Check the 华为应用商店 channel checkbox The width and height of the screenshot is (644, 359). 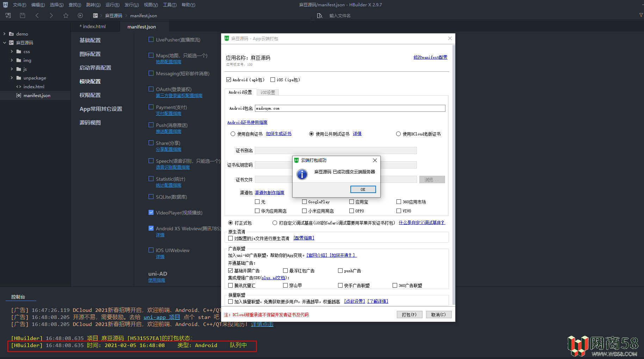coord(257,211)
